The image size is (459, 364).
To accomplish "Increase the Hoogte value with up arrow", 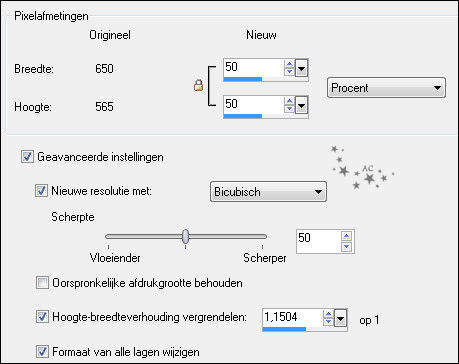I will click(289, 101).
